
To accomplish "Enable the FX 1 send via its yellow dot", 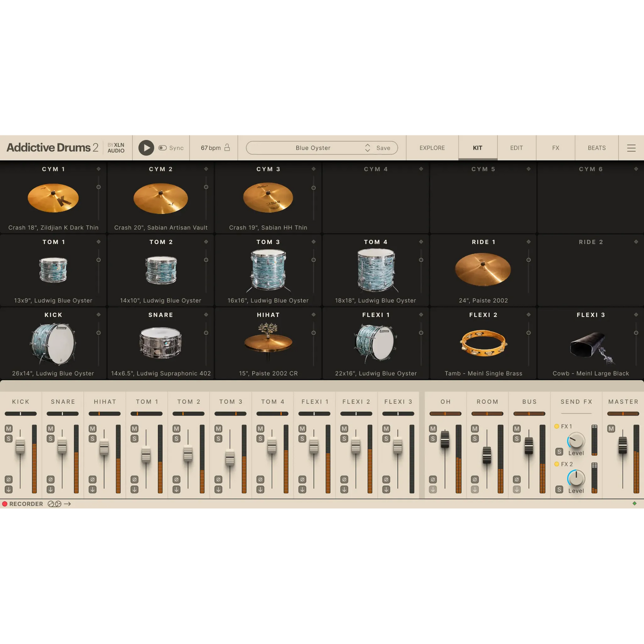I will tap(557, 426).
